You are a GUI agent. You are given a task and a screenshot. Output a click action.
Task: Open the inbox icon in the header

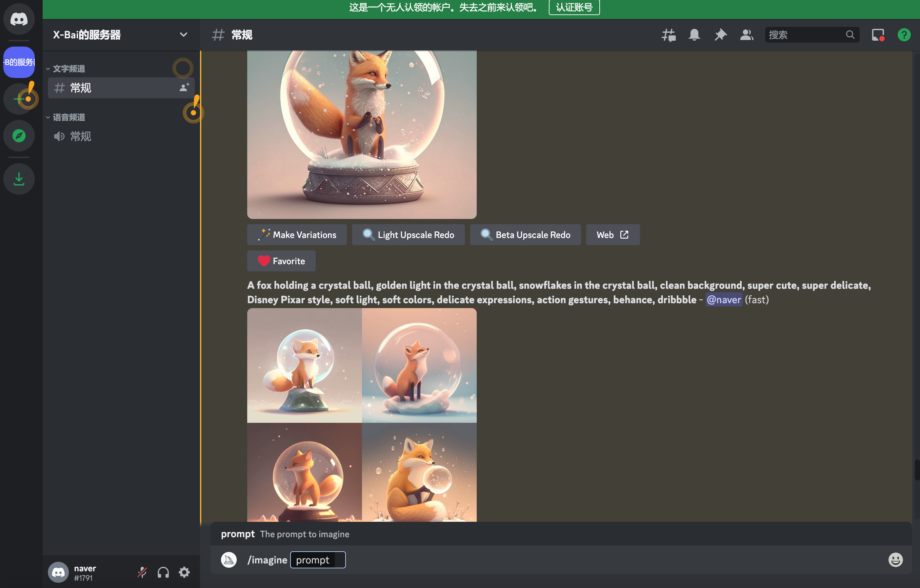(x=878, y=35)
